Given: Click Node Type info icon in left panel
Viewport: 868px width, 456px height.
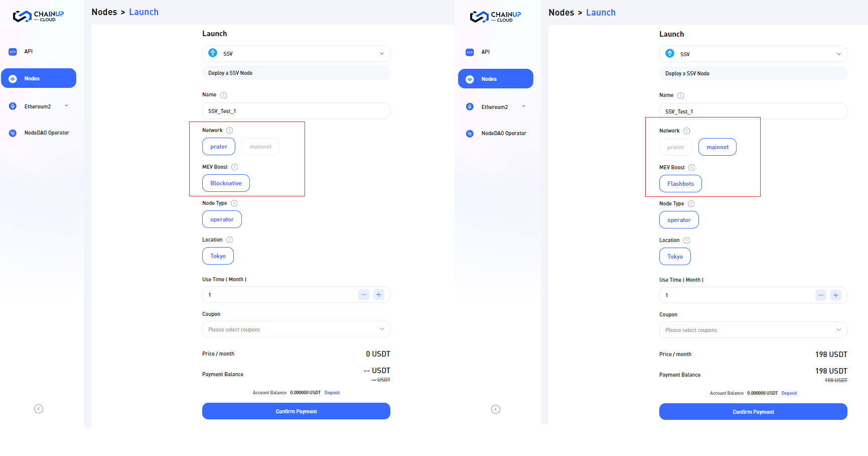Looking at the screenshot, I should [x=234, y=203].
